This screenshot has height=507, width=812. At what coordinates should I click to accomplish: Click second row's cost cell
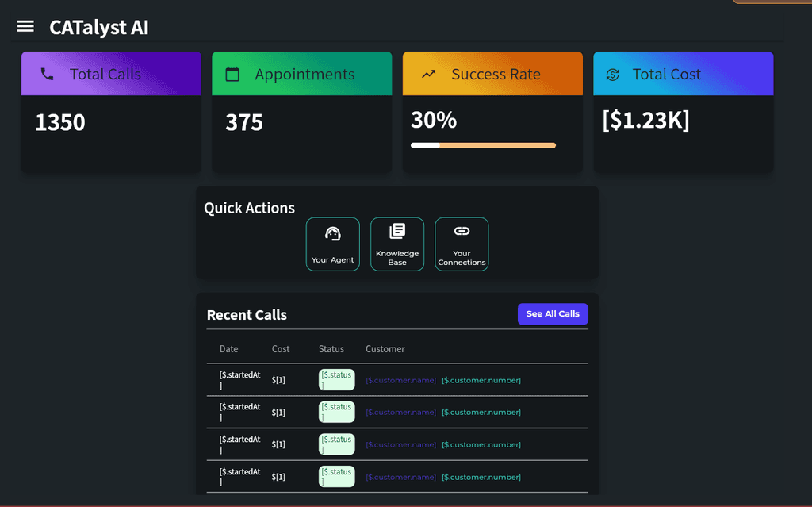[278, 412]
